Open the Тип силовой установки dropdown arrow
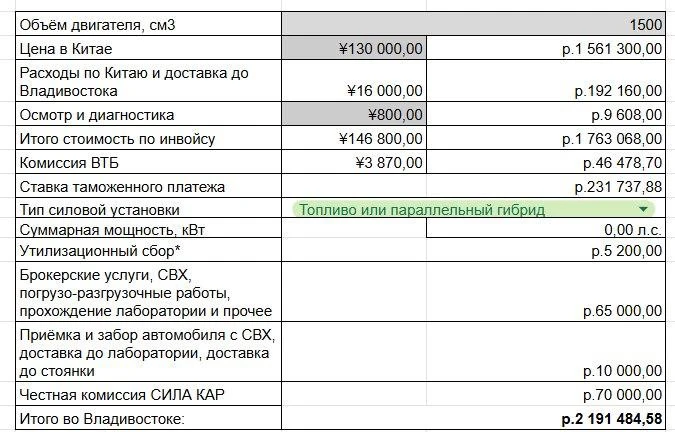The width and height of the screenshot is (675, 432). coord(643,210)
